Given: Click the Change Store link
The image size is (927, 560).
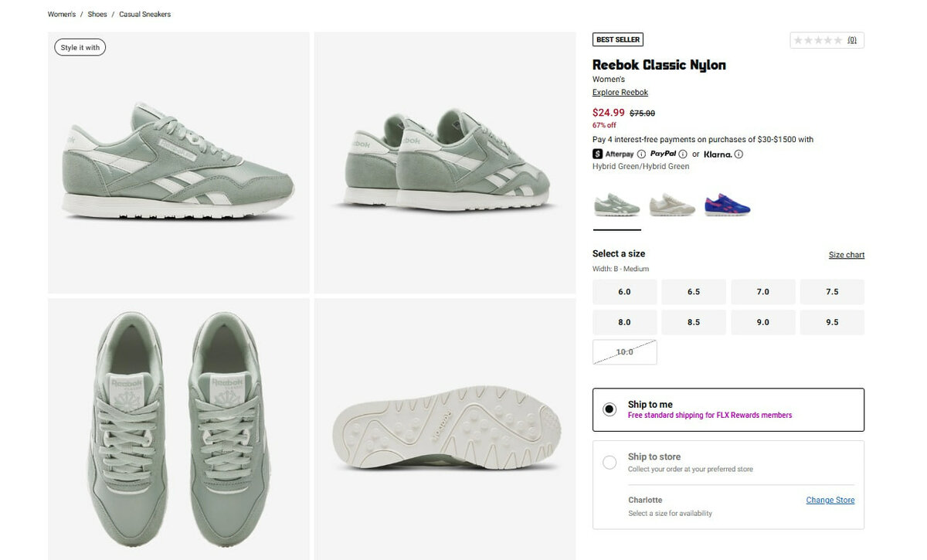Looking at the screenshot, I should (x=830, y=500).
